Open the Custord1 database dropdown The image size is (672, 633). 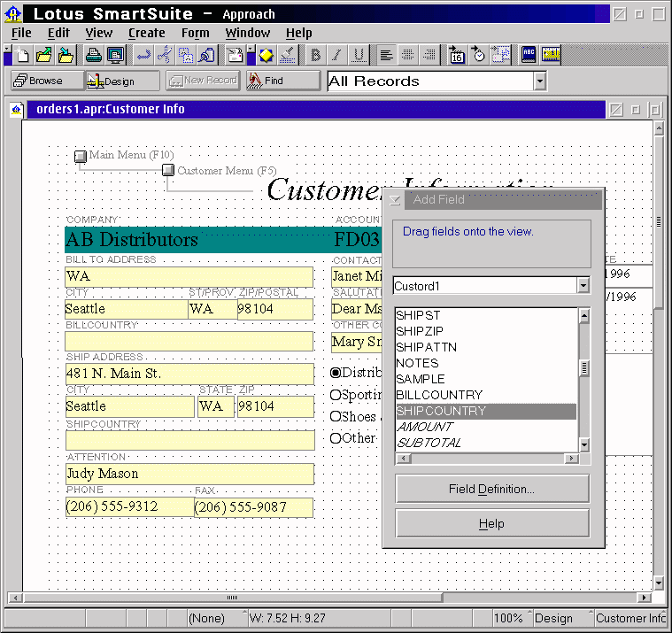point(583,285)
